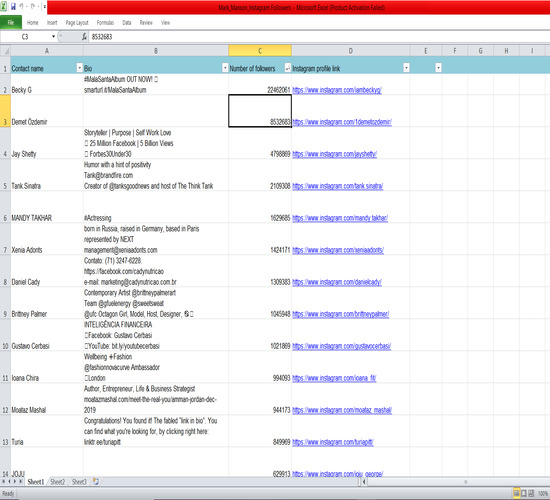Open the undo history dropdown arrow
Screen dimensions: 550x500
click(x=27, y=7)
